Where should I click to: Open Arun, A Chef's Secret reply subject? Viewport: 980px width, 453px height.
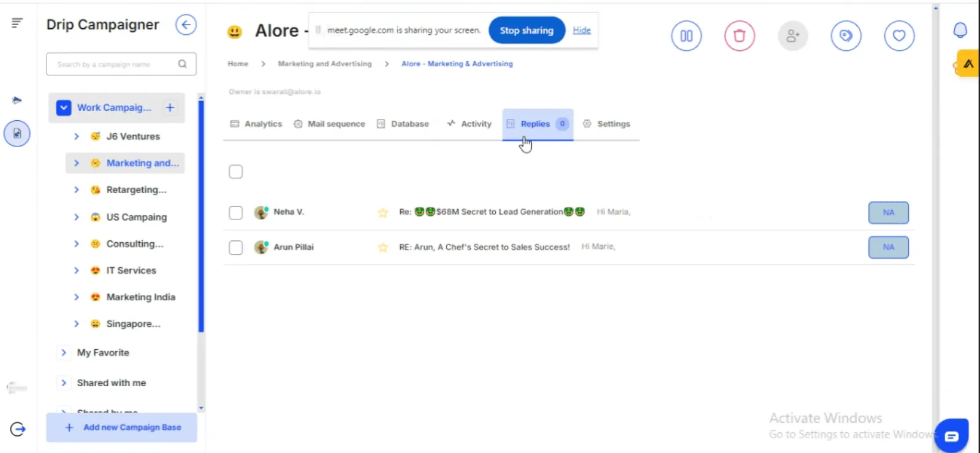[484, 247]
